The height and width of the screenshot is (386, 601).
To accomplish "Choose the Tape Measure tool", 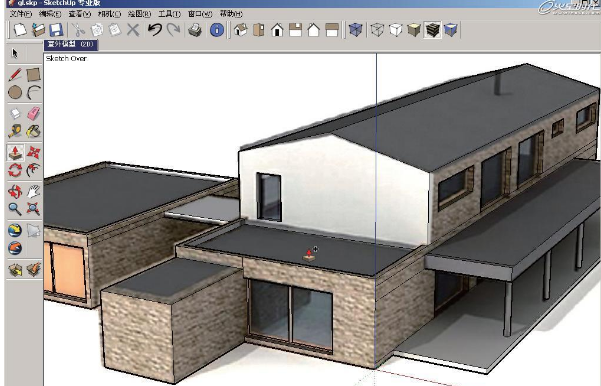I will (15, 131).
